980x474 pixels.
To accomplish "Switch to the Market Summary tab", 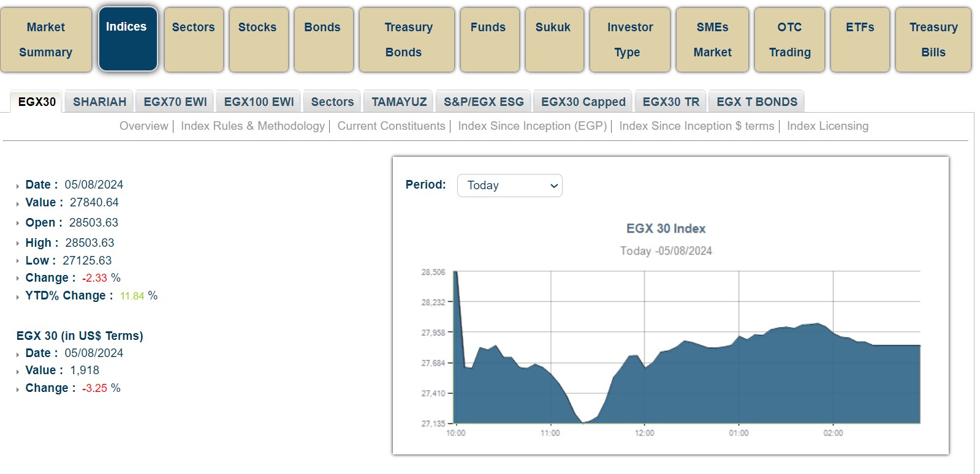I will point(46,40).
